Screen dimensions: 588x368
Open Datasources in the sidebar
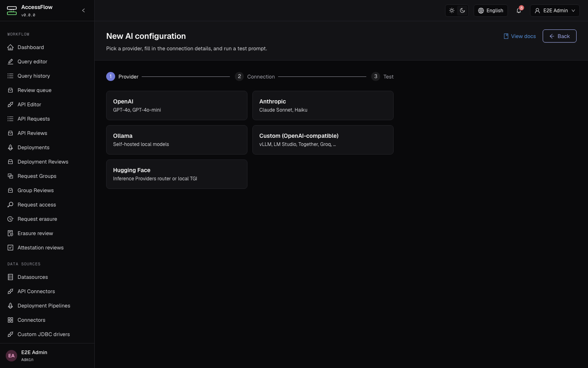pyautogui.click(x=47, y=277)
